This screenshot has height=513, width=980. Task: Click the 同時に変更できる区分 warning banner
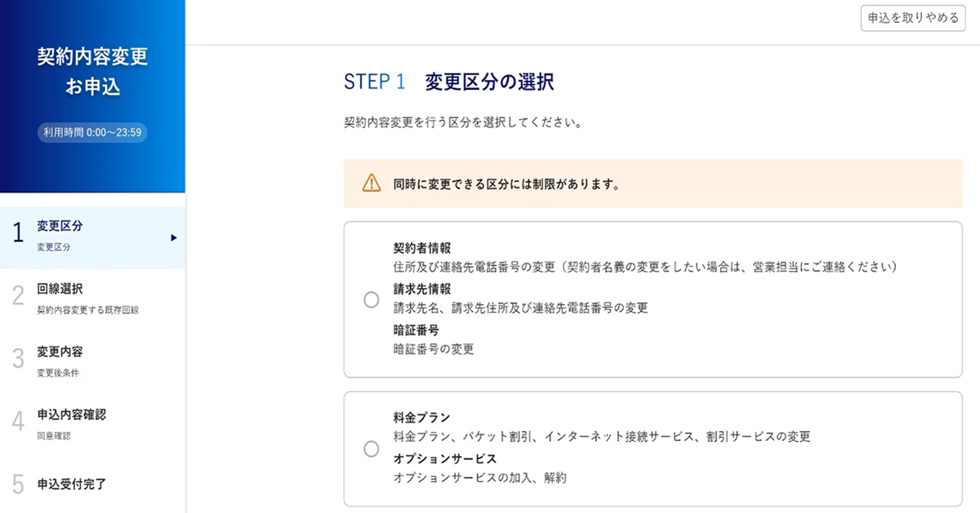[x=653, y=183]
